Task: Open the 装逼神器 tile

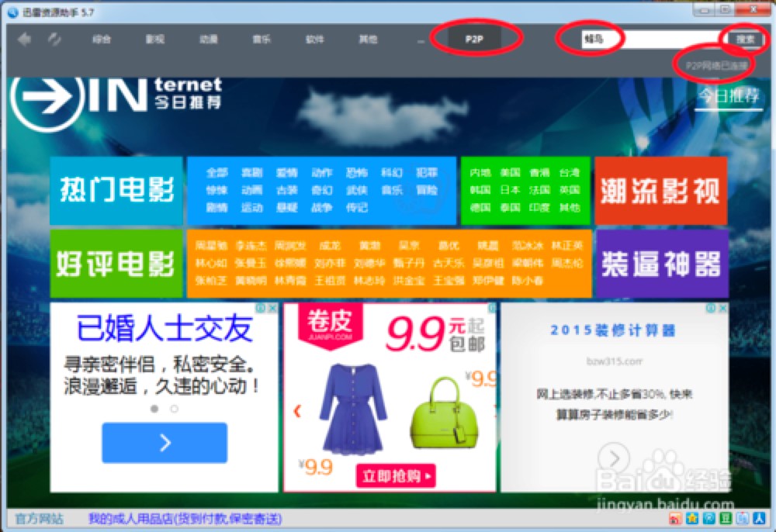Action: pyautogui.click(x=662, y=263)
